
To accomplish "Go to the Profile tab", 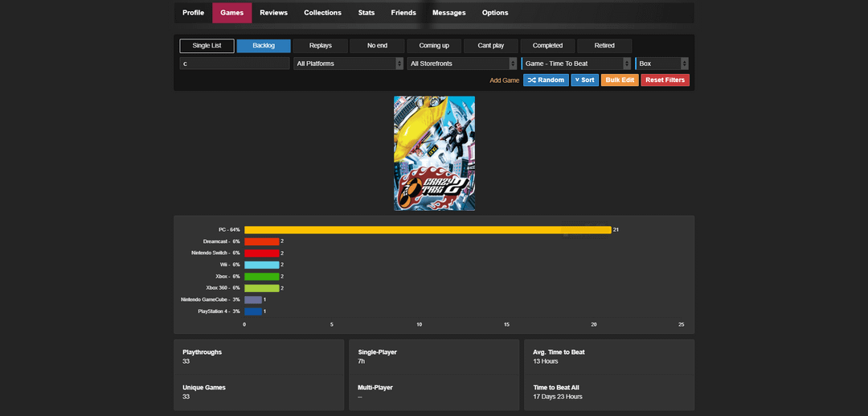I will pos(193,13).
